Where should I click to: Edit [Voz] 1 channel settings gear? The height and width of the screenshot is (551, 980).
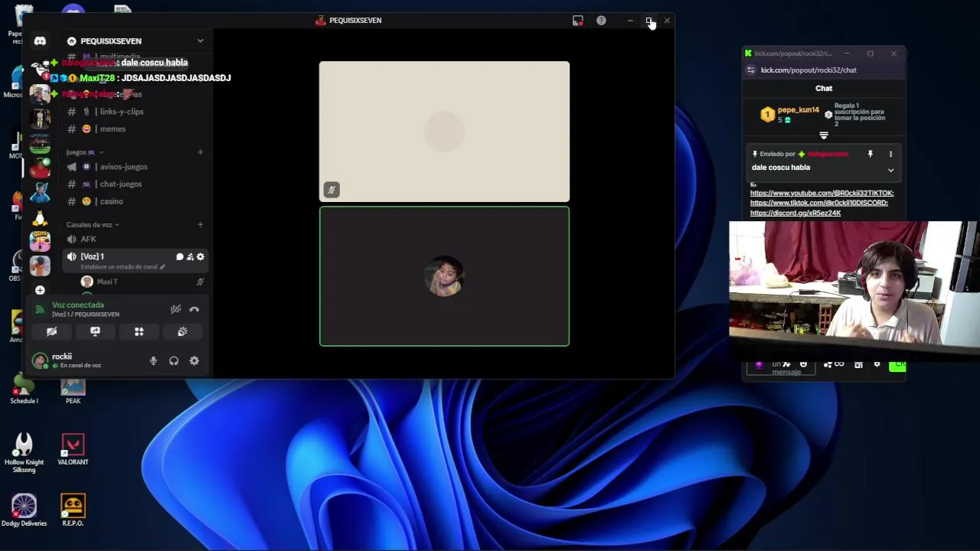click(201, 256)
